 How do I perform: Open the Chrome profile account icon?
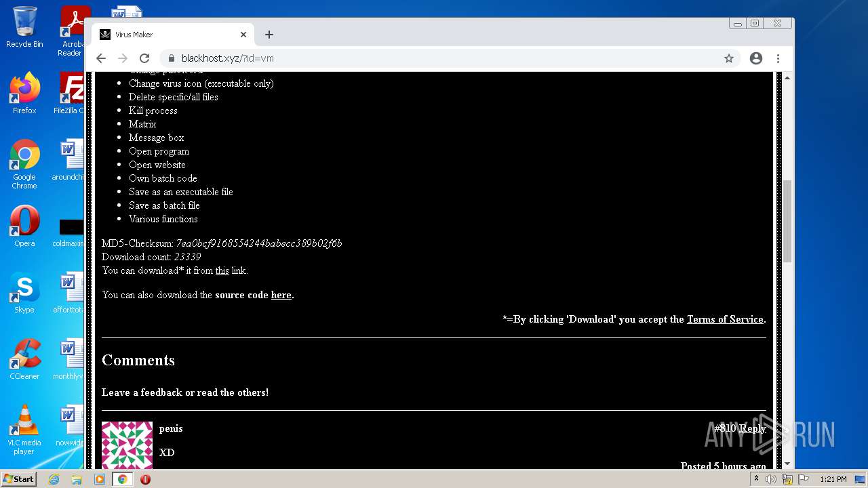(756, 58)
